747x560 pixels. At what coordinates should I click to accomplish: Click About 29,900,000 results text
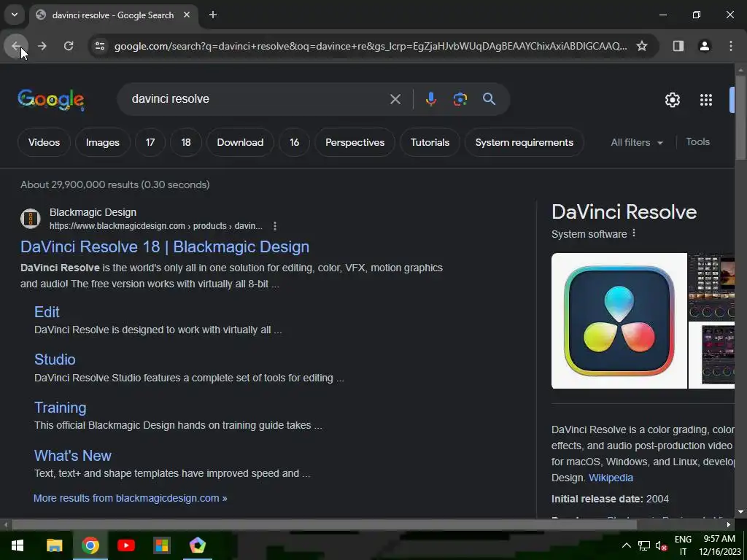115,184
